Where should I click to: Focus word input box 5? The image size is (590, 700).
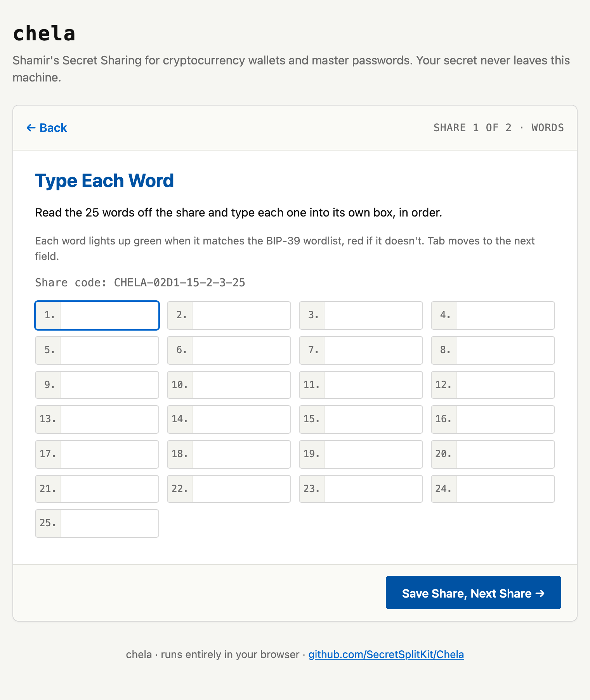[x=109, y=350]
